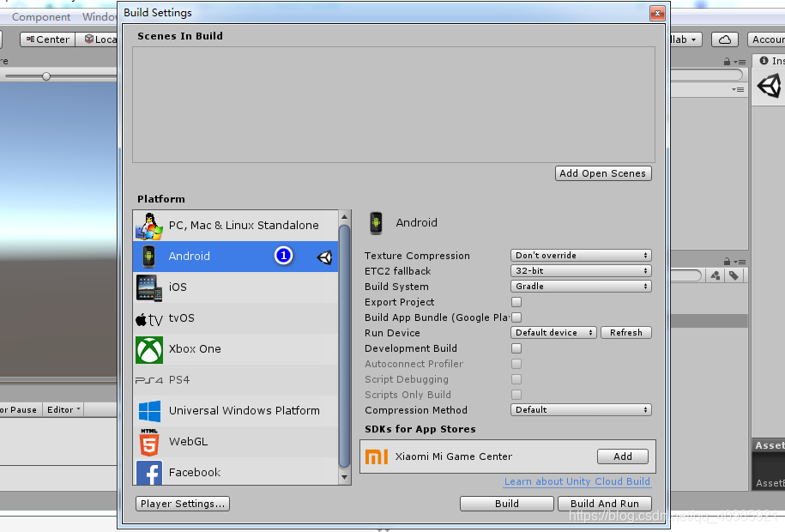Toggle the Autoconnect Profiler checkbox

pyautogui.click(x=516, y=364)
